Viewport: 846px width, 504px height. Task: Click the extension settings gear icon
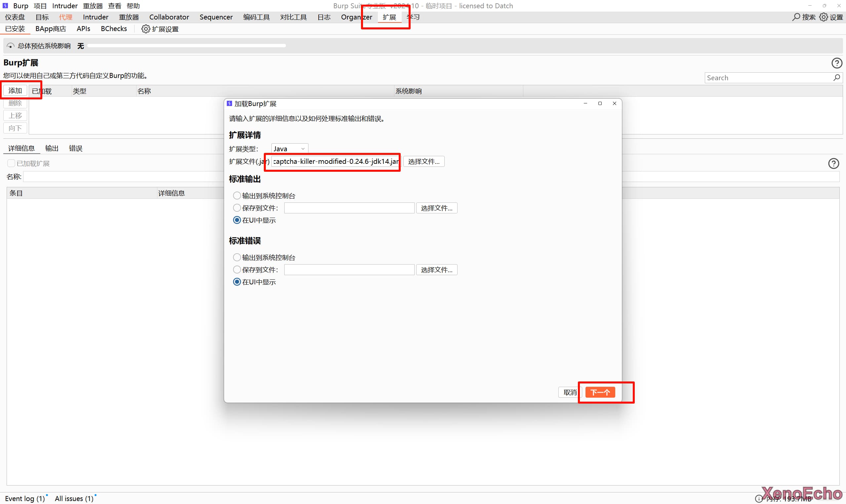point(145,29)
